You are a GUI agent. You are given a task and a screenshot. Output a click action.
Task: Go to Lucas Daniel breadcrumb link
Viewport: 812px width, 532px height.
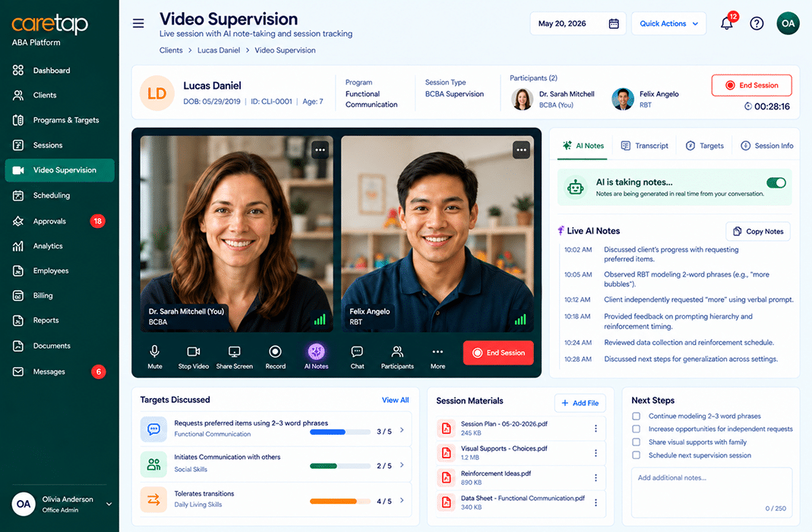(x=219, y=50)
